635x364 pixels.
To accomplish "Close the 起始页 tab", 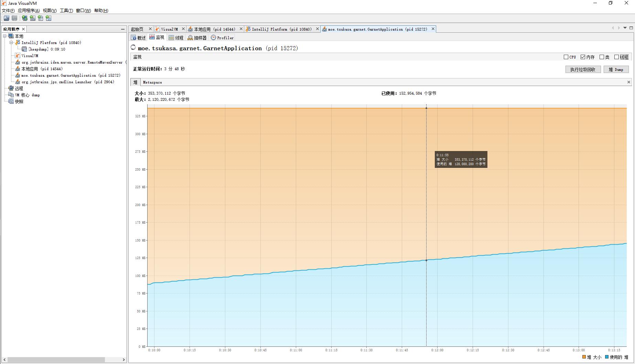I will coord(150,29).
